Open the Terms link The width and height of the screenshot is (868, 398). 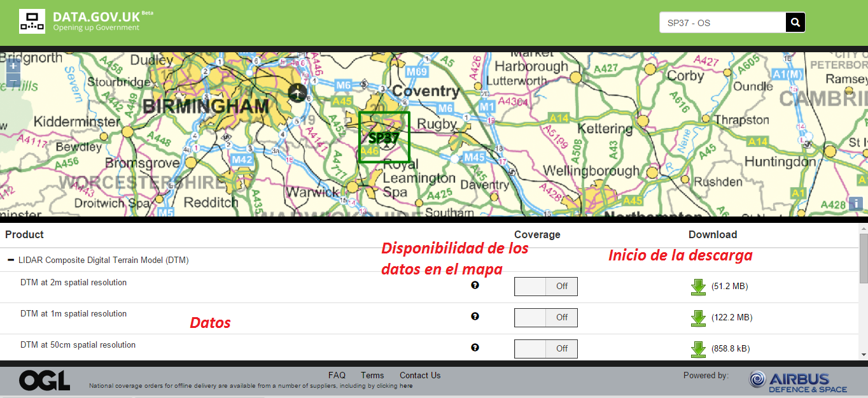coord(372,375)
